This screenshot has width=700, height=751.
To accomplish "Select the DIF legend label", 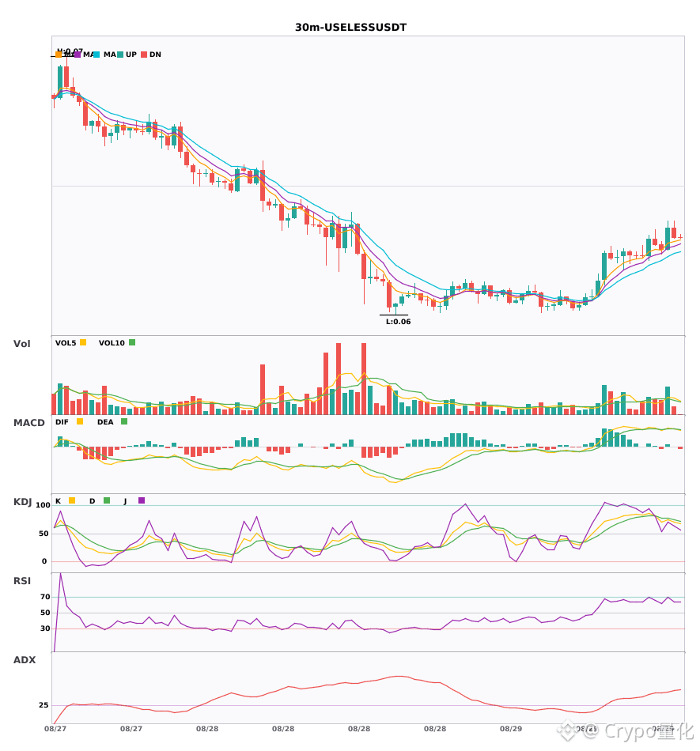I will [x=62, y=422].
